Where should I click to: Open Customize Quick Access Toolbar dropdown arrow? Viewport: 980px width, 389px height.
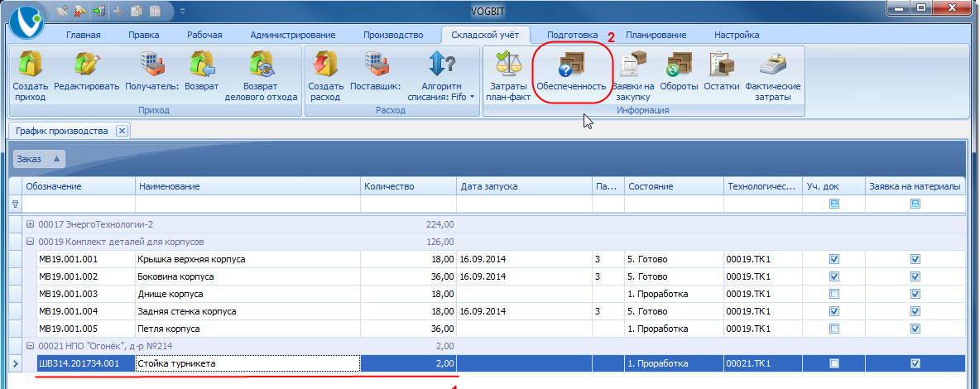(182, 11)
